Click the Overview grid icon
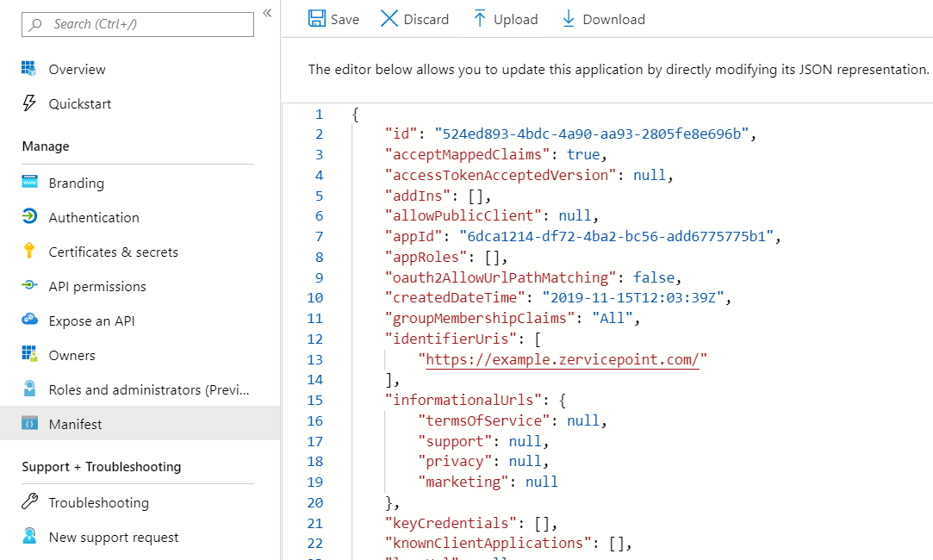This screenshot has width=933, height=560. pos(29,69)
